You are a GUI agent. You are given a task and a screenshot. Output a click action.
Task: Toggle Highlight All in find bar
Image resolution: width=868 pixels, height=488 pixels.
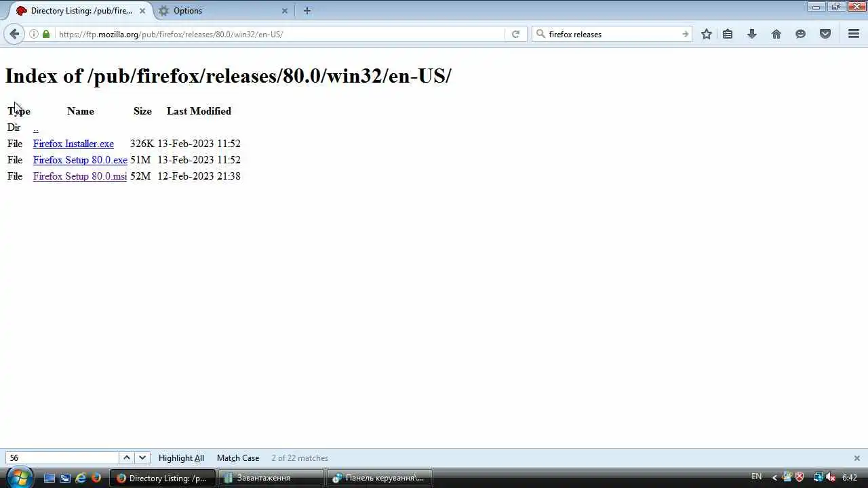point(181,458)
